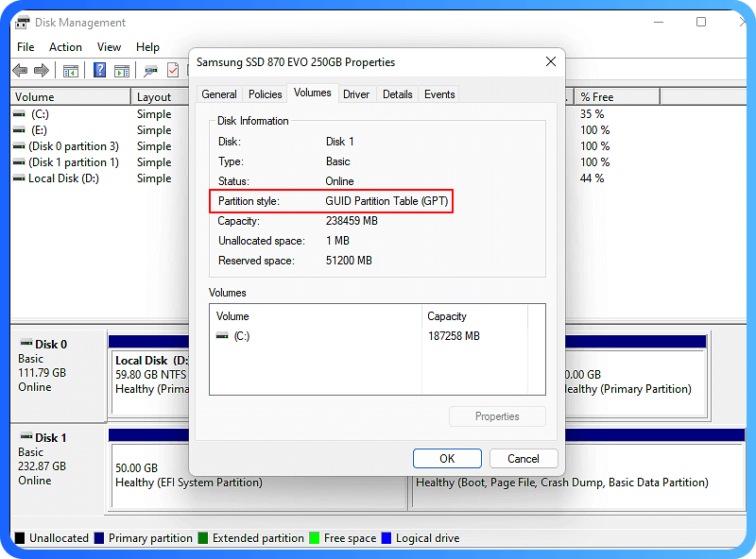The image size is (756, 559).
Task: Click the OK button in the dialog
Action: pos(447,458)
